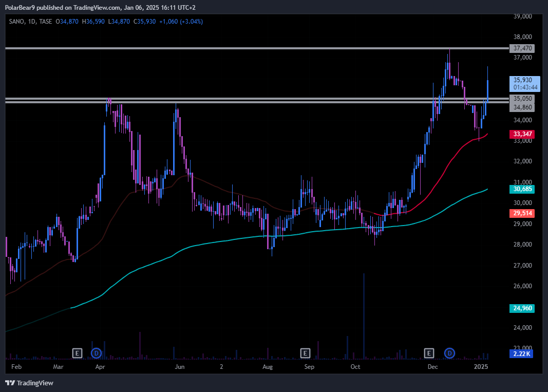548x392 pixels.
Task: Click the 01:43:44 bar countdown timer
Action: click(525, 87)
